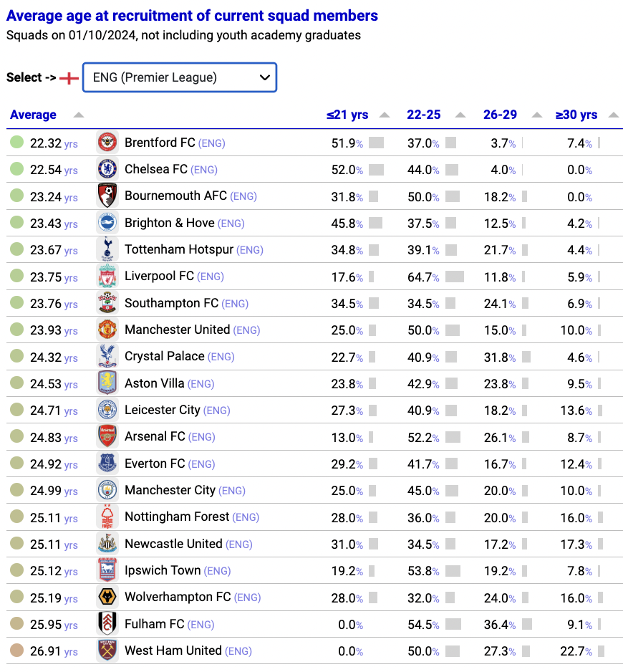
Task: Click the Tottenham Hotspur club crest
Action: [107, 249]
